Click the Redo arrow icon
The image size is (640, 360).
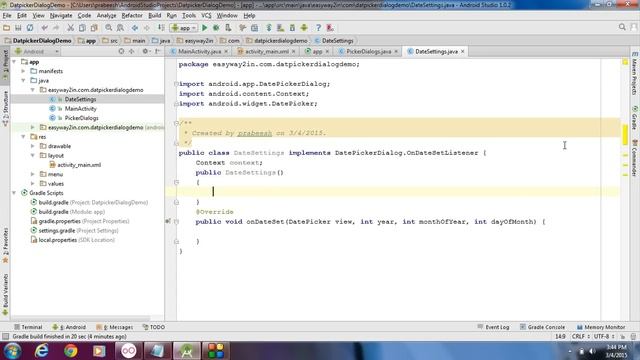(x=56, y=28)
